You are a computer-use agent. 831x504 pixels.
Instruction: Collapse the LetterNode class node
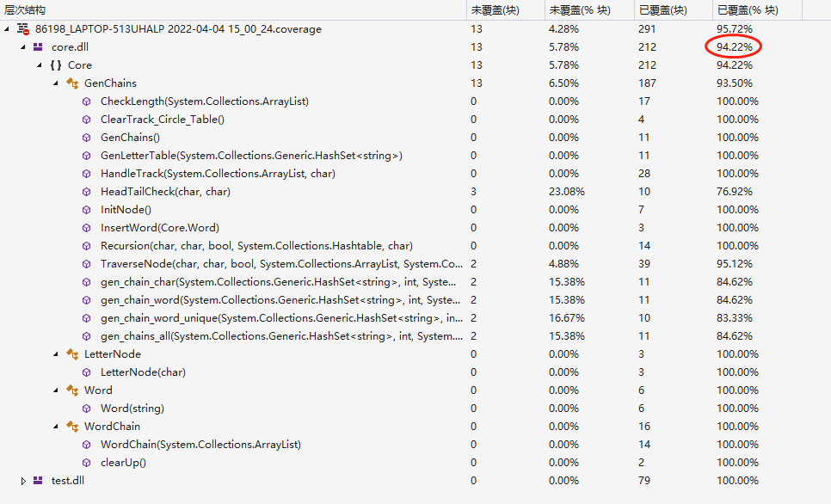(56, 354)
